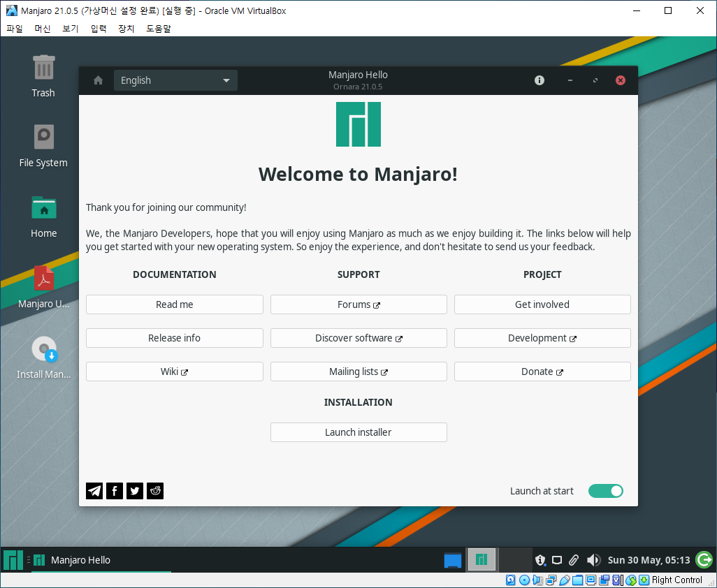Click the VirtualBox recording status icon
Image resolution: width=717 pixels, height=588 pixels.
tap(604, 580)
